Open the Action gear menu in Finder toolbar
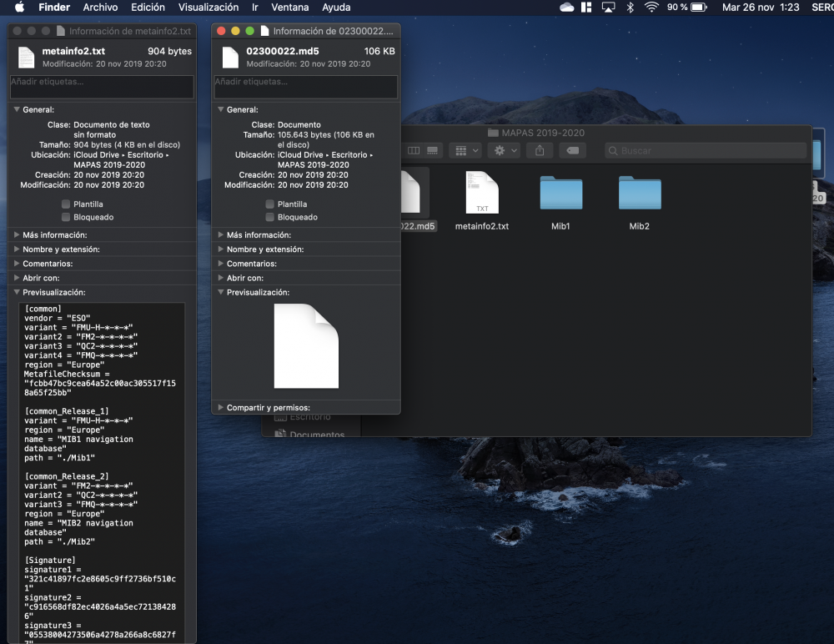This screenshot has height=644, width=834. click(x=505, y=151)
